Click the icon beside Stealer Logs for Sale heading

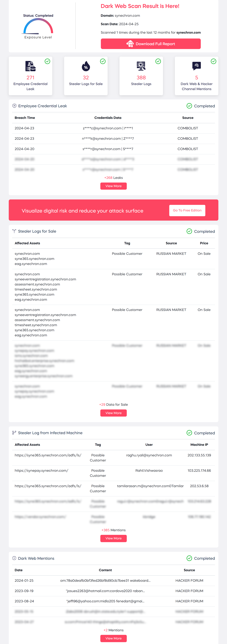14,231
